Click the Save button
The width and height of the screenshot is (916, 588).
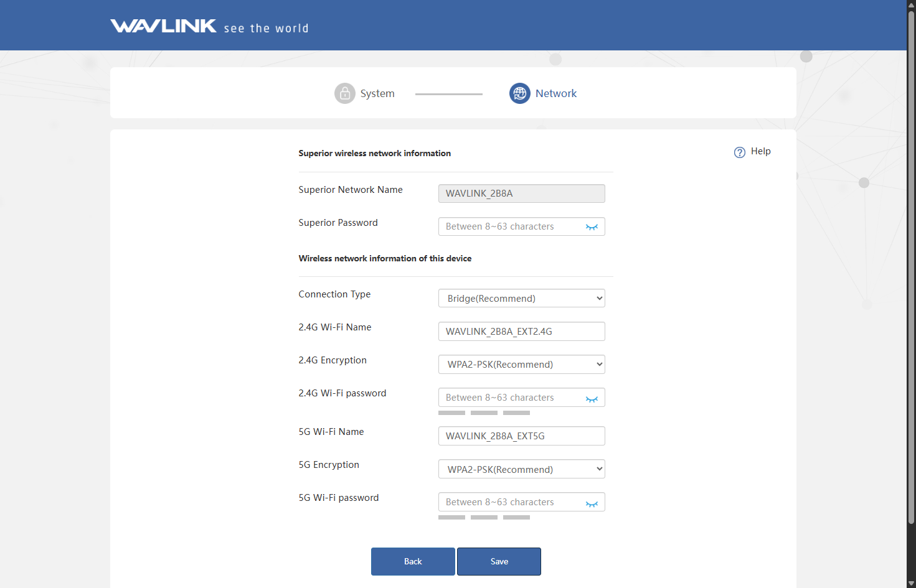[x=499, y=561]
